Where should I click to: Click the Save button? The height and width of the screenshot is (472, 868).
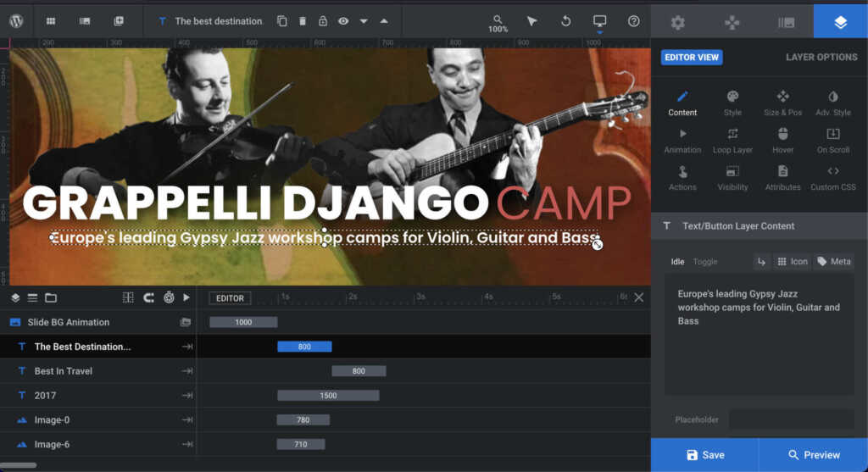tap(704, 455)
